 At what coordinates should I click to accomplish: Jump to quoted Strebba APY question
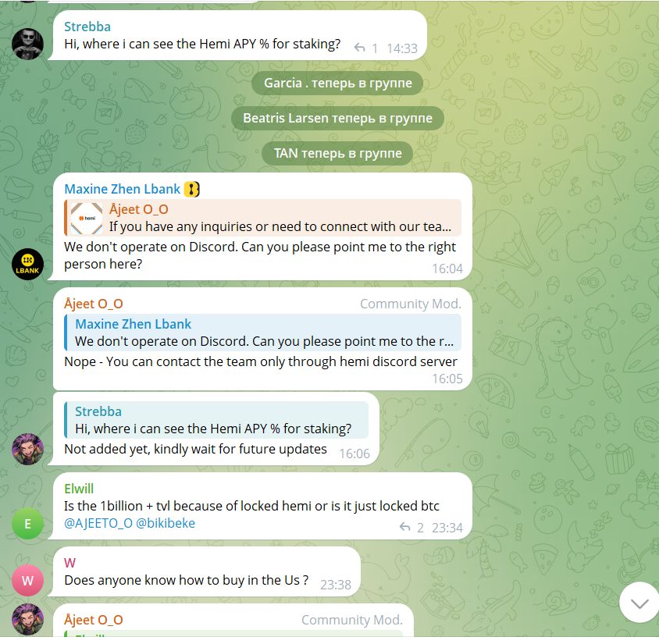(216, 420)
